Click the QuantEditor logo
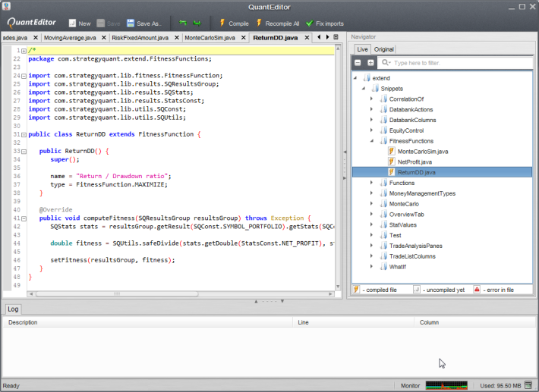539x392 pixels. point(32,22)
